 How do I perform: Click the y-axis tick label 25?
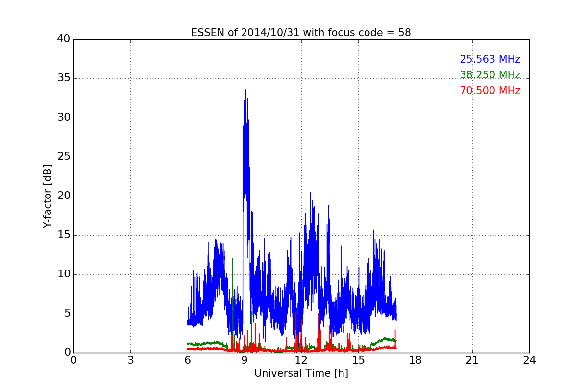(x=63, y=157)
